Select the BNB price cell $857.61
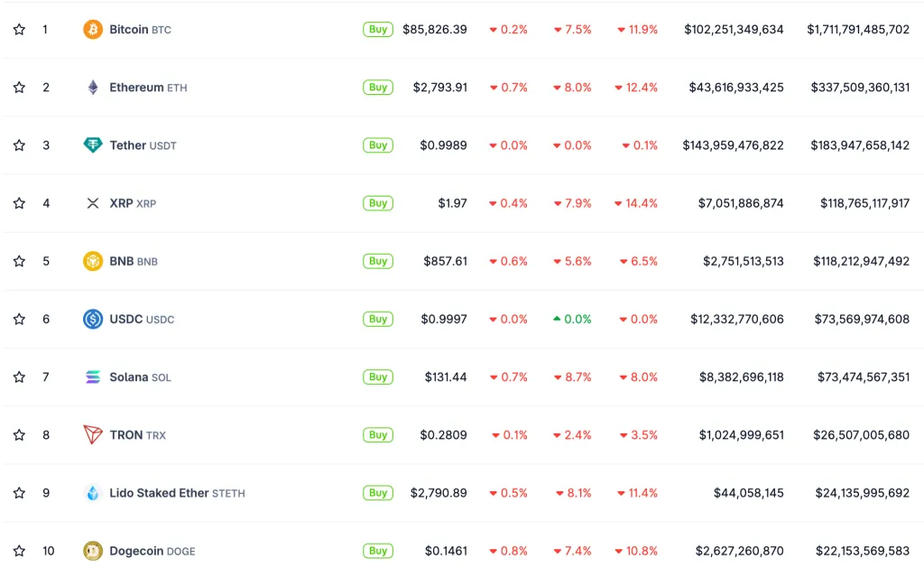This screenshot has width=924, height=577. (x=445, y=261)
